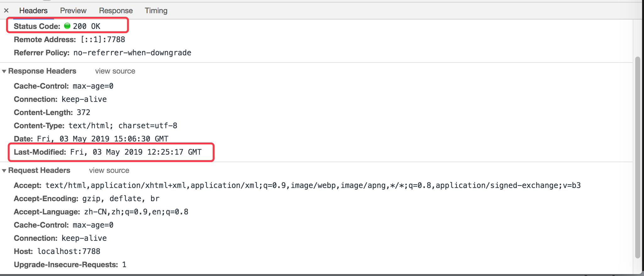Select the Timing tab
Viewport: 644px width, 276px height.
(x=156, y=11)
